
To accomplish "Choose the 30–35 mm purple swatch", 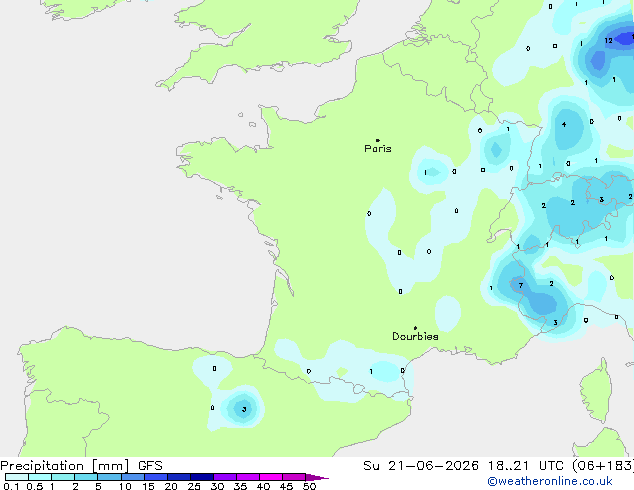I will (x=225, y=477).
